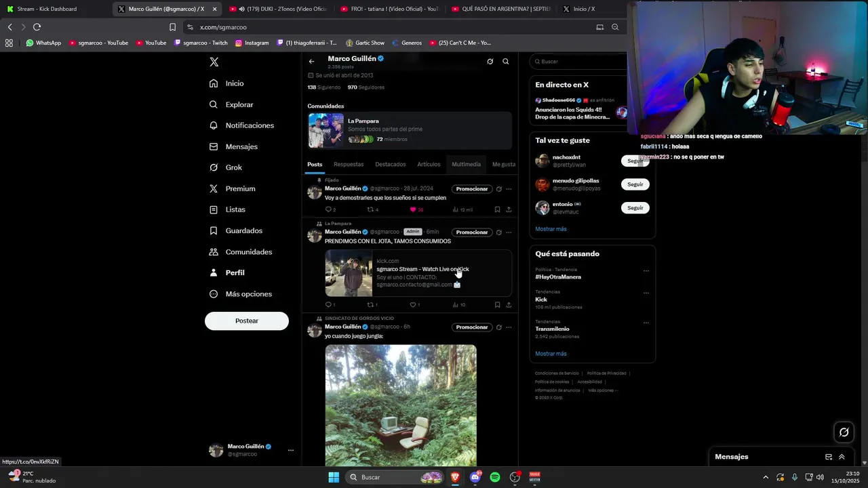Repost the pinned post
Viewport: 868px width, 488px height.
pyautogui.click(x=372, y=210)
